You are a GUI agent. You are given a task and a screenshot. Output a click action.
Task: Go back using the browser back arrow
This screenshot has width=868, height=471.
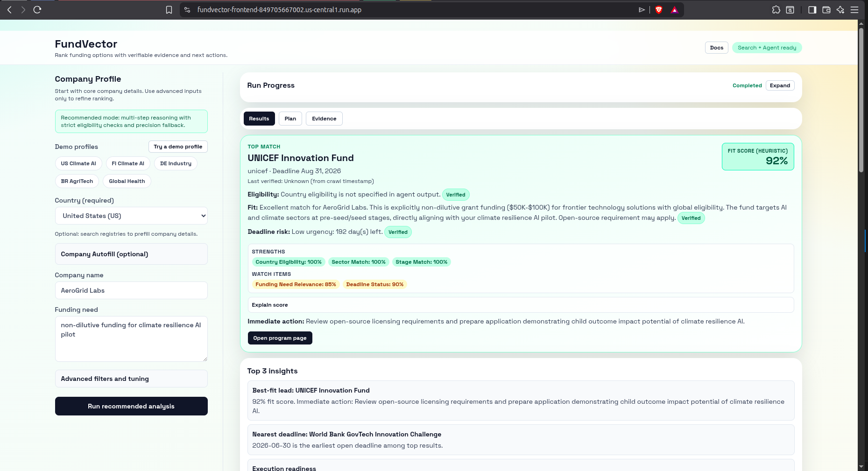tap(9, 10)
